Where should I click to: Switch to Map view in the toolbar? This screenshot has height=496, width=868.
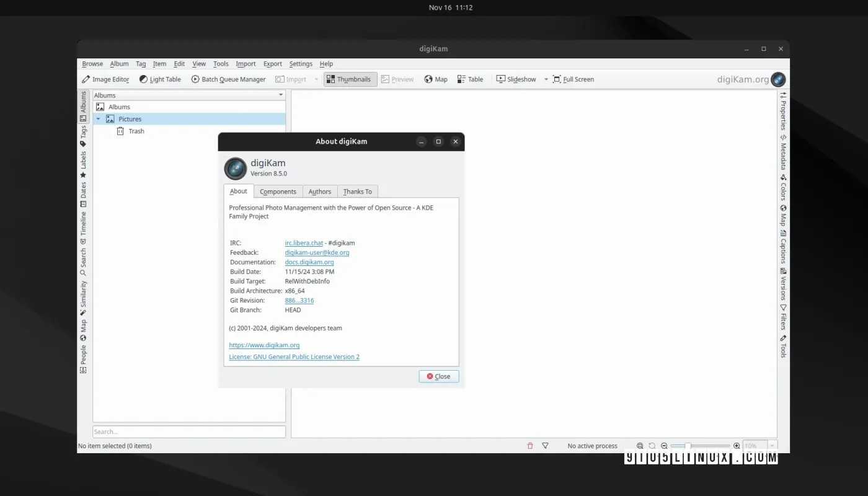[x=436, y=79]
